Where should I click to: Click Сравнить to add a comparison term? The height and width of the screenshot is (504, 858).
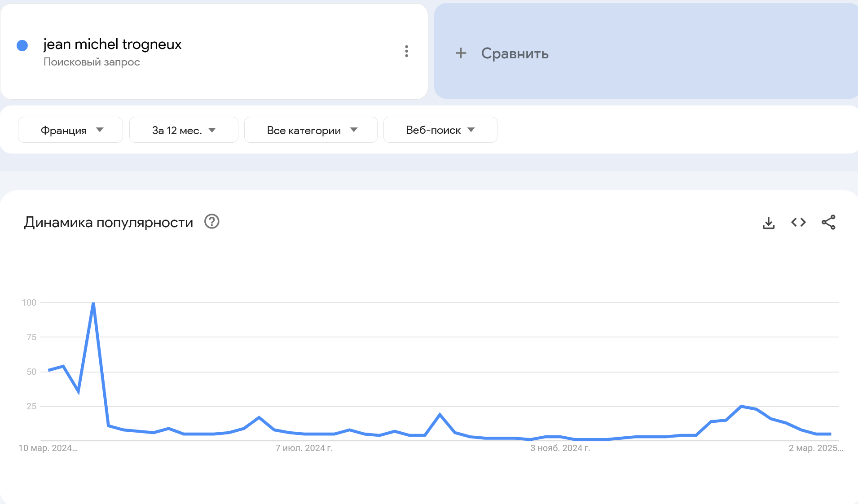click(515, 53)
